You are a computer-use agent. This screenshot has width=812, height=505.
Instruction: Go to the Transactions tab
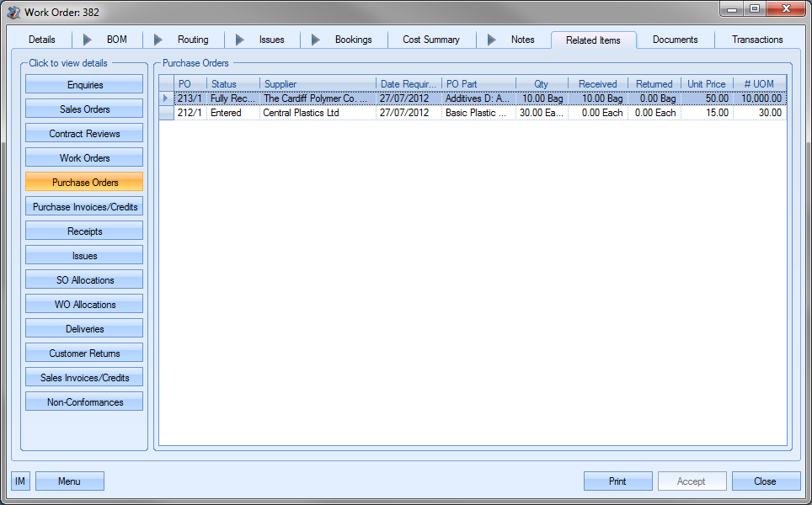click(756, 40)
